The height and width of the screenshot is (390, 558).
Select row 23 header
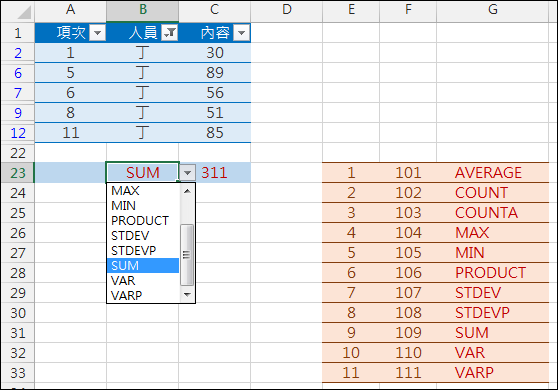click(x=18, y=173)
